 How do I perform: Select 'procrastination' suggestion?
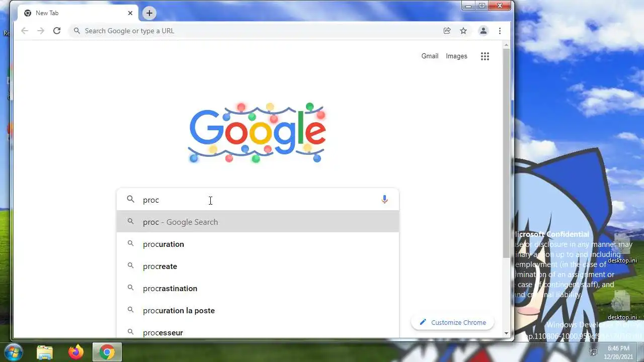coord(258,288)
